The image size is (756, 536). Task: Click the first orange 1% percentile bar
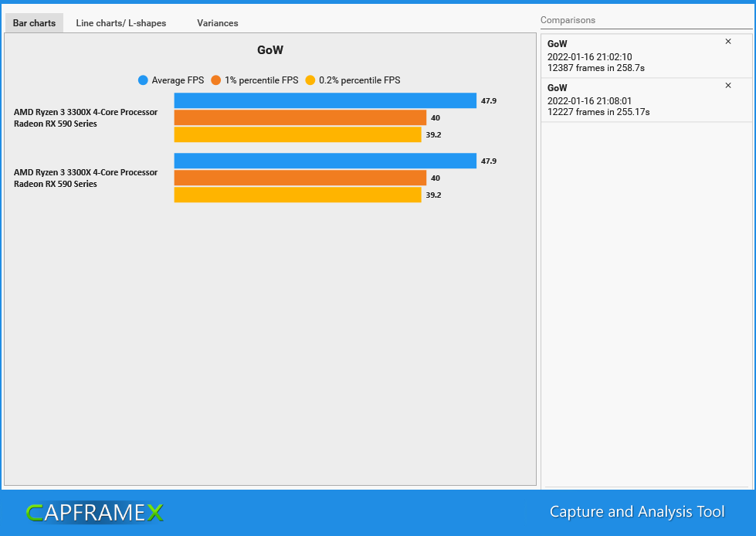(x=300, y=117)
